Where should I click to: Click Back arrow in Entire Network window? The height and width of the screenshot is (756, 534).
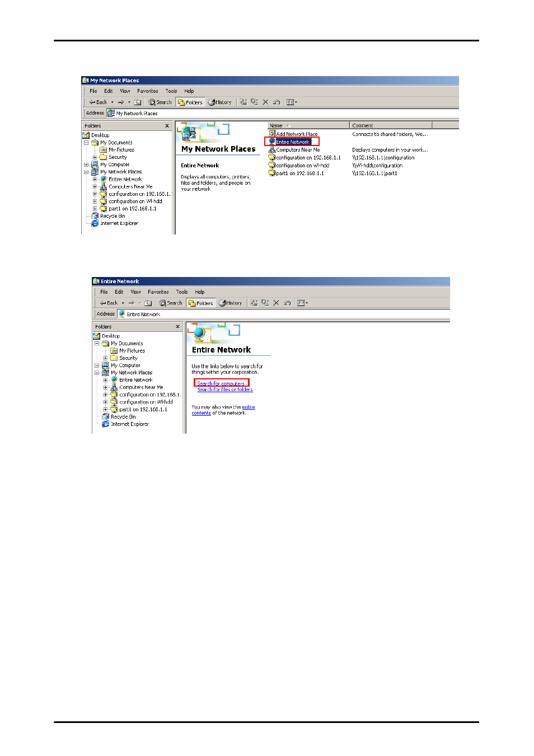pos(109,303)
